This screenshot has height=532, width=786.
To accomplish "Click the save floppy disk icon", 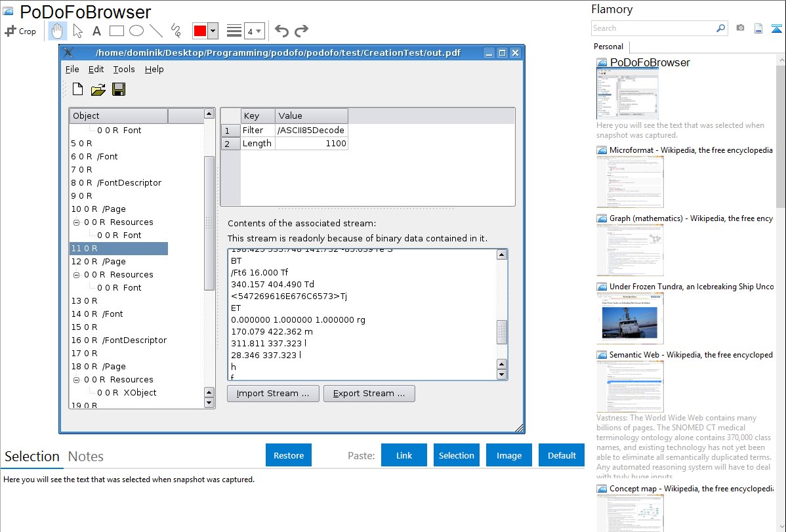I will click(119, 89).
